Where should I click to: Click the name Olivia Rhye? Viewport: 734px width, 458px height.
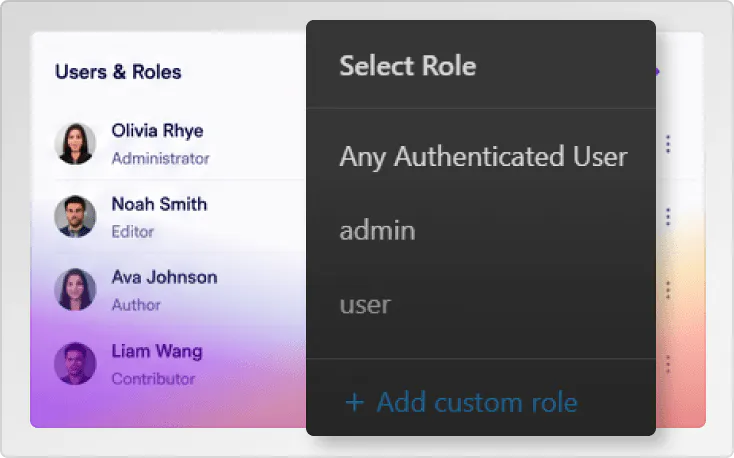[x=157, y=131]
